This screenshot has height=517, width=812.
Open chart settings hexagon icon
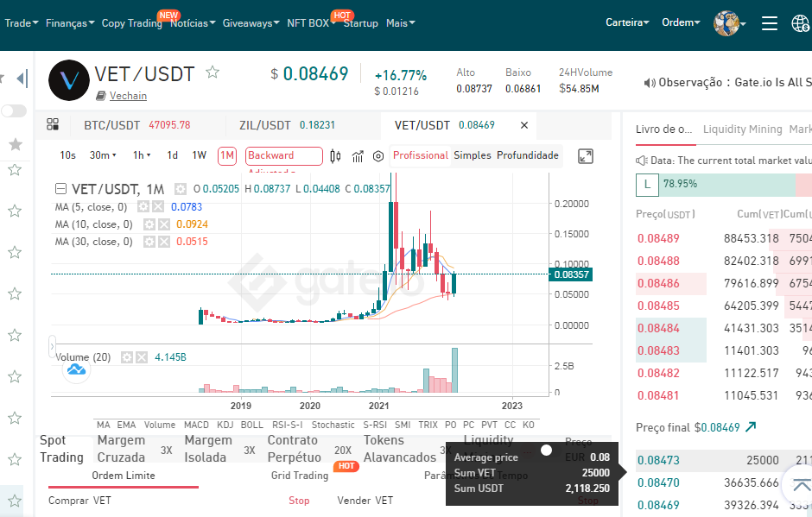378,156
